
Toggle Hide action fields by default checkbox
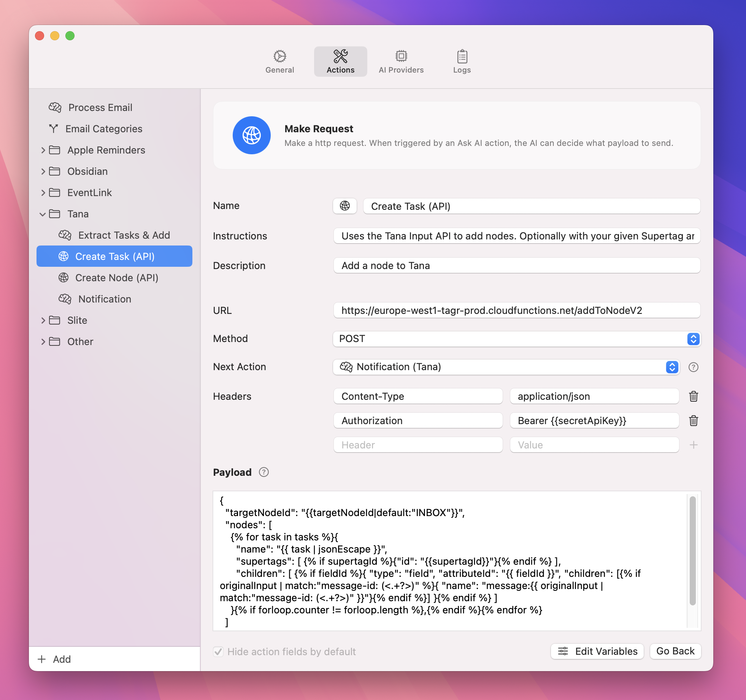pyautogui.click(x=218, y=652)
